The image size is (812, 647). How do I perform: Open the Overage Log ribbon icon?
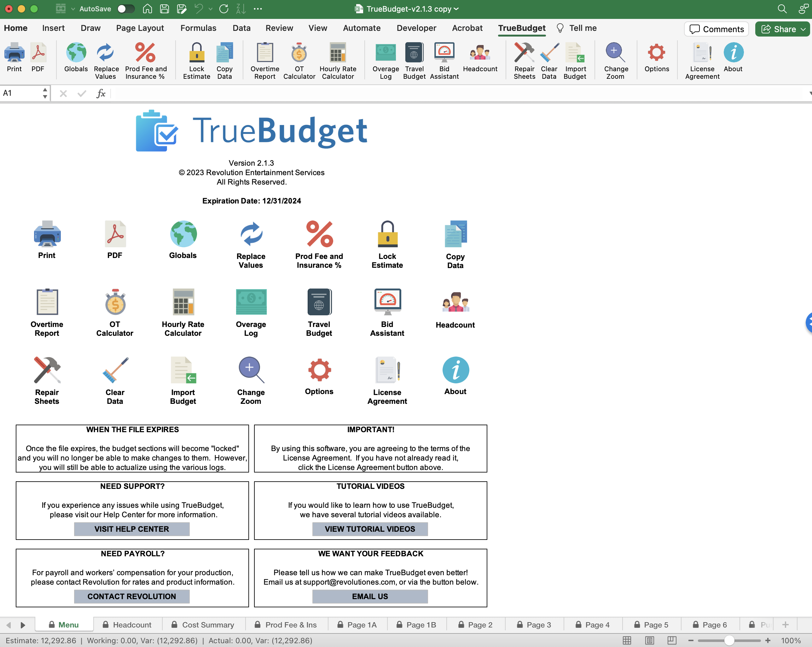tap(386, 61)
